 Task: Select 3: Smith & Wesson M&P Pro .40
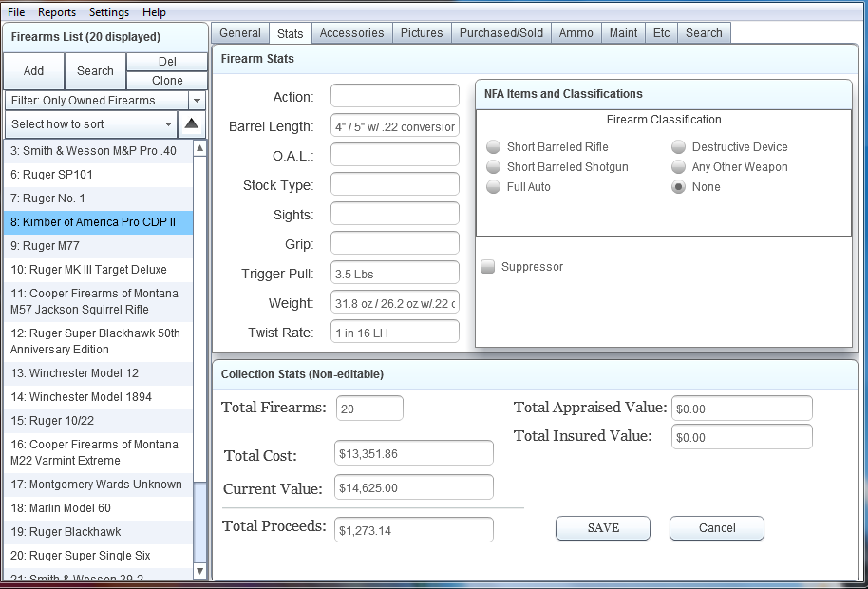coord(99,150)
